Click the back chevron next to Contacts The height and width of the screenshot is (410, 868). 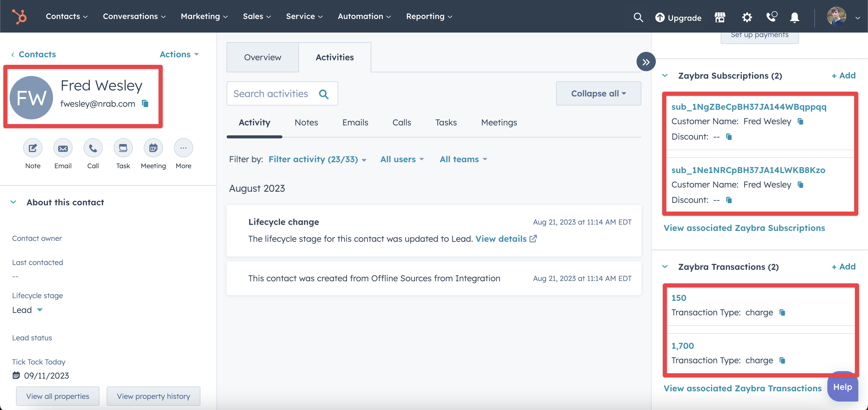[x=13, y=55]
